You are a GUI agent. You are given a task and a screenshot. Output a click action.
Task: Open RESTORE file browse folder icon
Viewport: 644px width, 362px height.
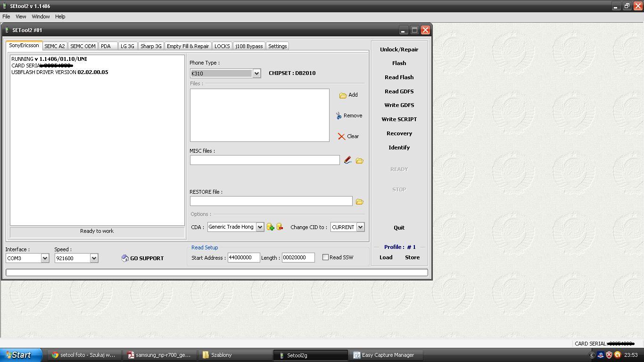(360, 202)
